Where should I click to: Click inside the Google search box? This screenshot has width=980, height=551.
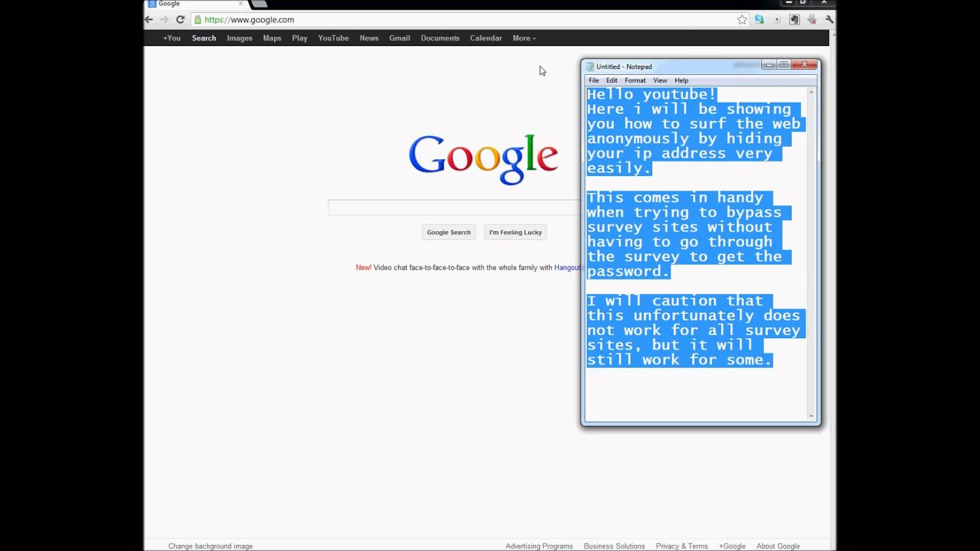[x=454, y=207]
